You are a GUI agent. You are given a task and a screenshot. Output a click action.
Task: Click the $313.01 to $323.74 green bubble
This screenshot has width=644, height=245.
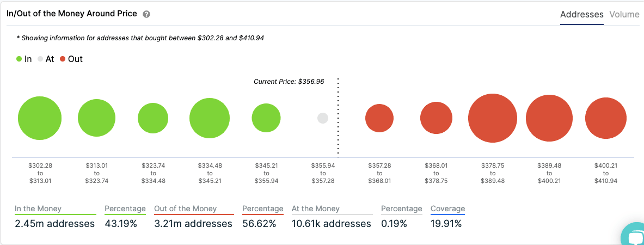tap(97, 118)
